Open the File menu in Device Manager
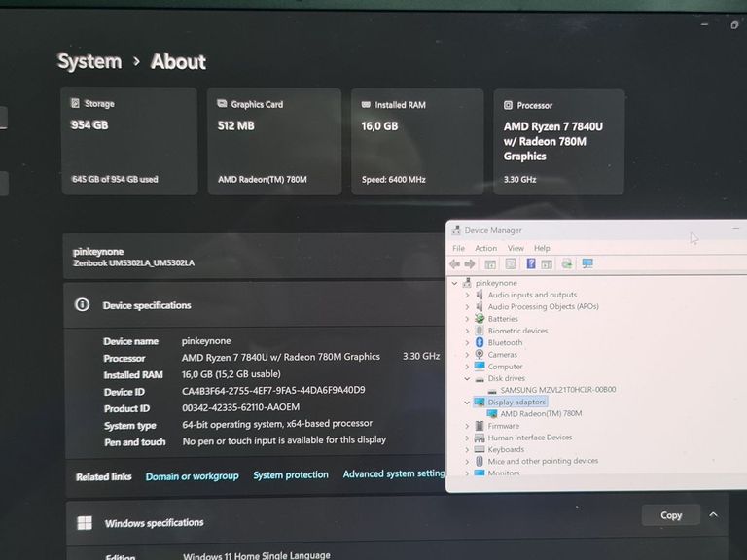The height and width of the screenshot is (560, 747). pos(458,248)
